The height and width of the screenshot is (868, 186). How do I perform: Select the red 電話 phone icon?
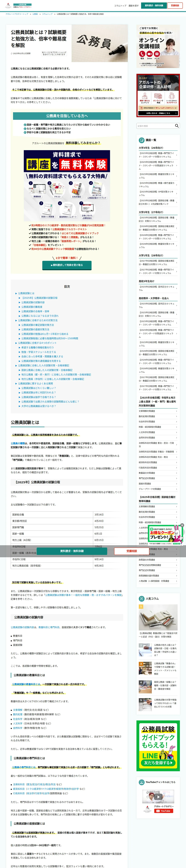[142, 54]
